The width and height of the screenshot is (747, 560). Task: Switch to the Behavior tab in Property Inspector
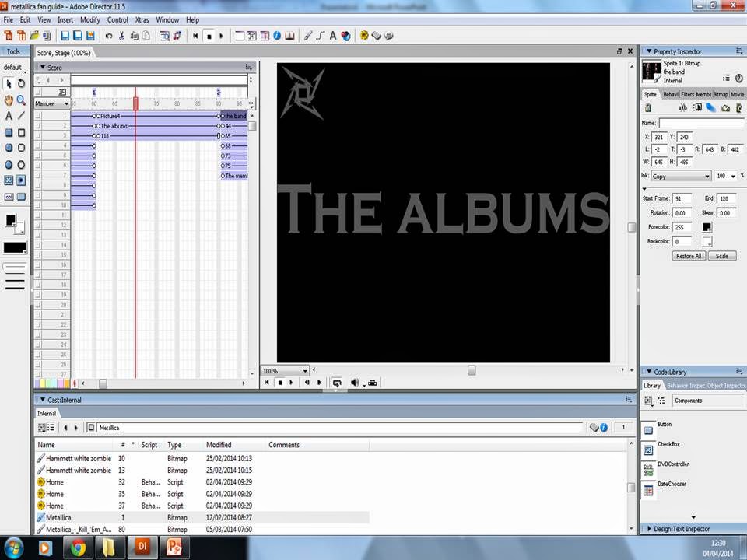pyautogui.click(x=670, y=94)
